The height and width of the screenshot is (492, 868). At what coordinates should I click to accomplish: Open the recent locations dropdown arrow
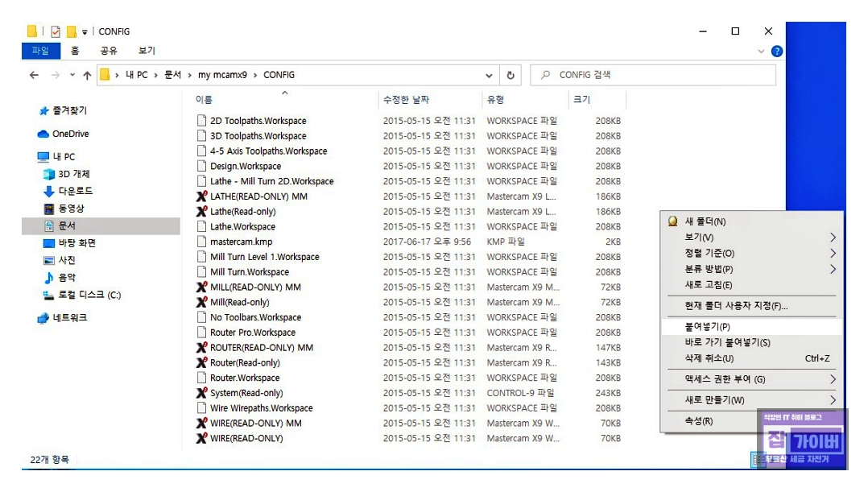coord(72,75)
